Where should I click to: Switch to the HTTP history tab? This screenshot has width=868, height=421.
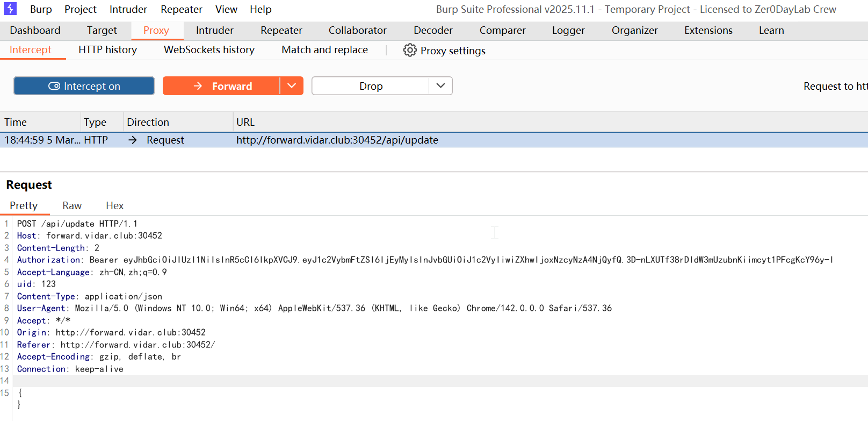107,50
